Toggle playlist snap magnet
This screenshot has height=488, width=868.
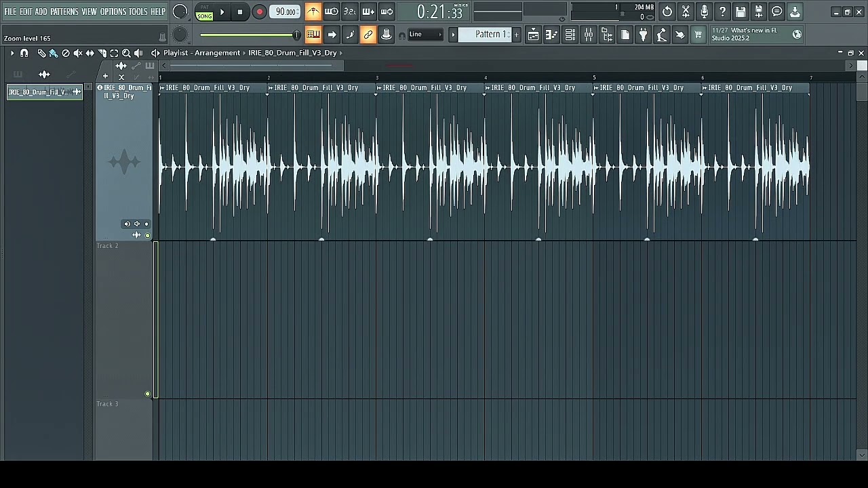pyautogui.click(x=24, y=53)
